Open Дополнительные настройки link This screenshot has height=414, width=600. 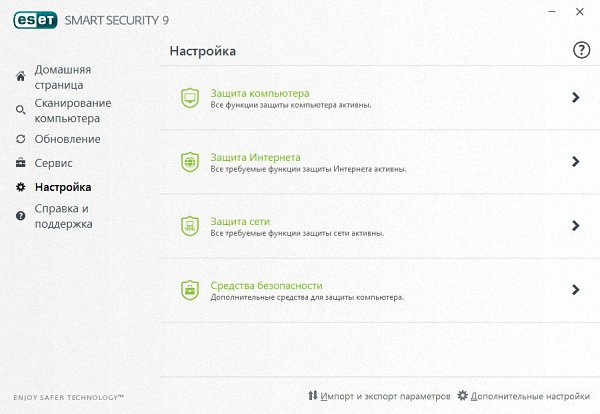click(532, 397)
